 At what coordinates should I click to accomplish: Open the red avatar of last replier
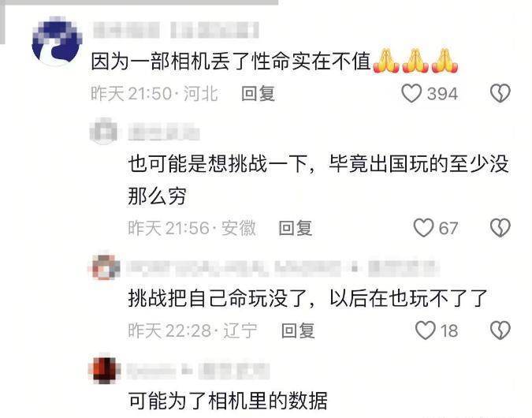pyautogui.click(x=105, y=369)
